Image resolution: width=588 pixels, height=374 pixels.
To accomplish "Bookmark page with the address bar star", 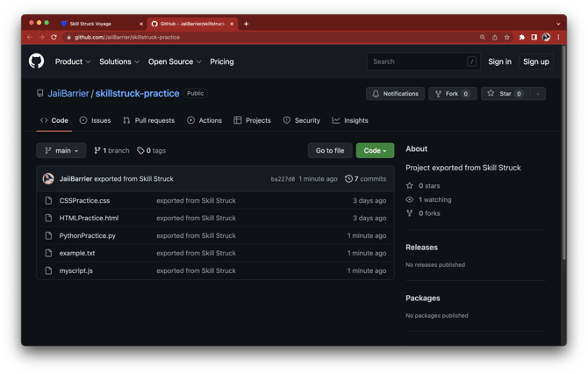I will point(507,37).
